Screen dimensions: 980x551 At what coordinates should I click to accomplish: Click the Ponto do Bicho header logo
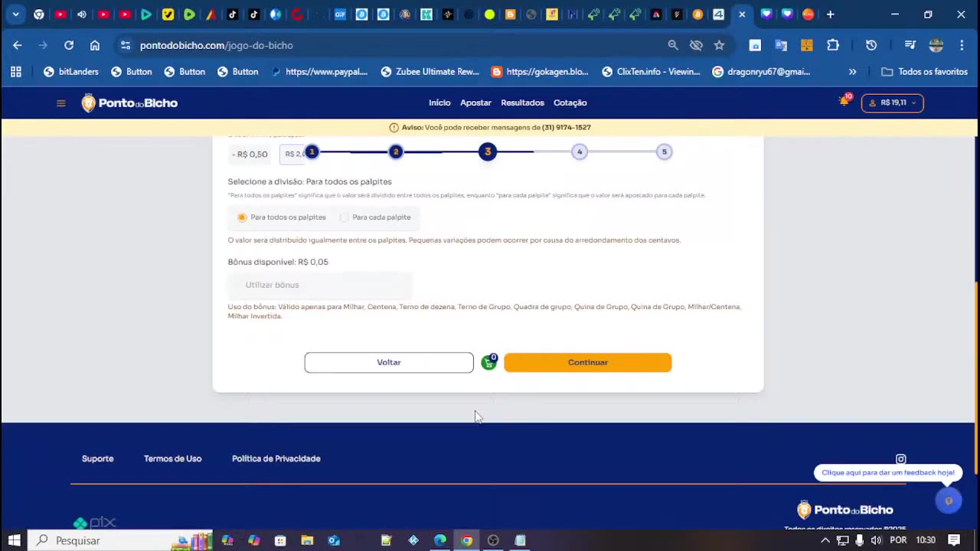(129, 103)
